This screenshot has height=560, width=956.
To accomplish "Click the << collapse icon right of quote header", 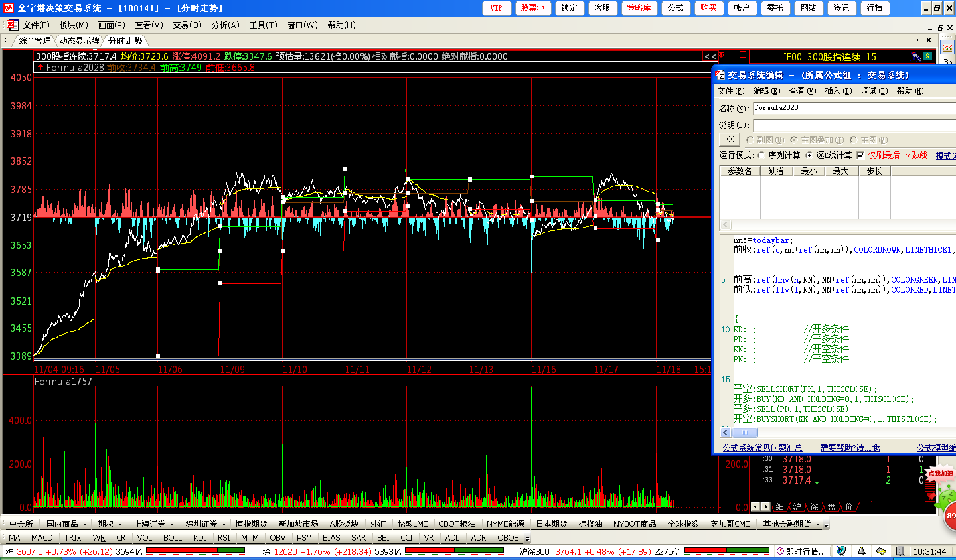I will pyautogui.click(x=710, y=57).
